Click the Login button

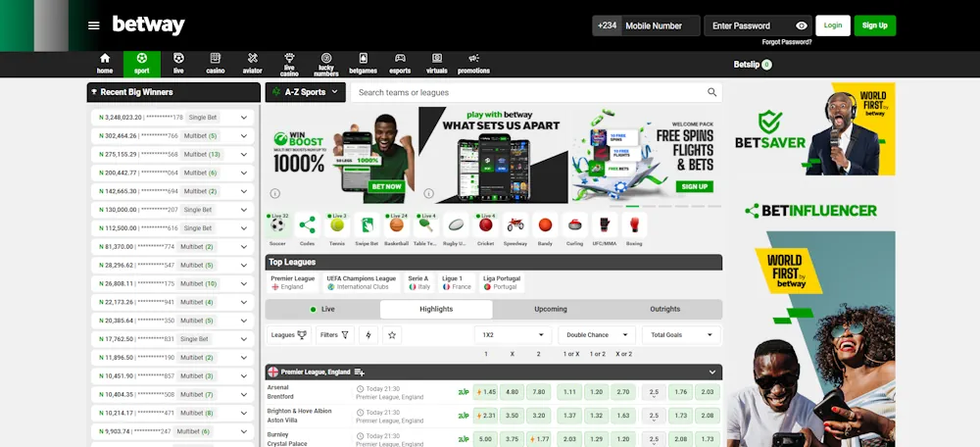click(832, 25)
